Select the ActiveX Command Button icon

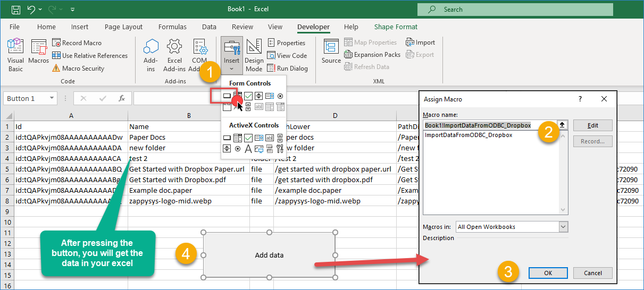point(227,138)
